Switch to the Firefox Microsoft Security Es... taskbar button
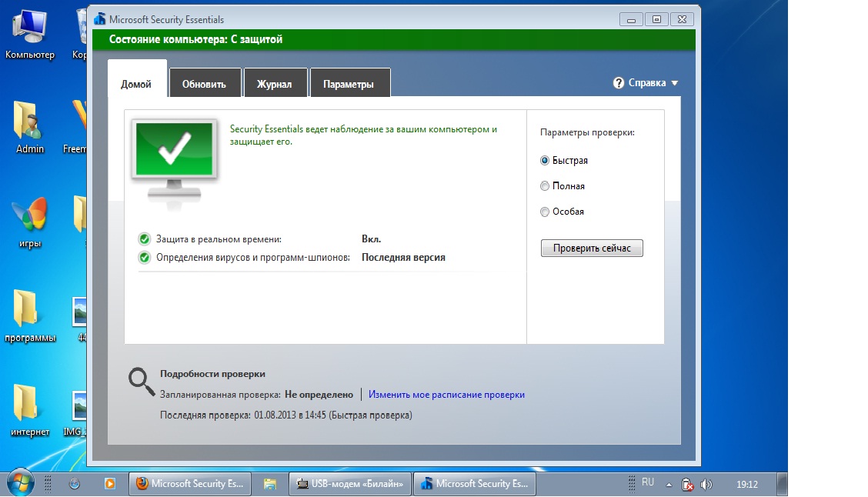This screenshot has width=868, height=497. pyautogui.click(x=190, y=484)
